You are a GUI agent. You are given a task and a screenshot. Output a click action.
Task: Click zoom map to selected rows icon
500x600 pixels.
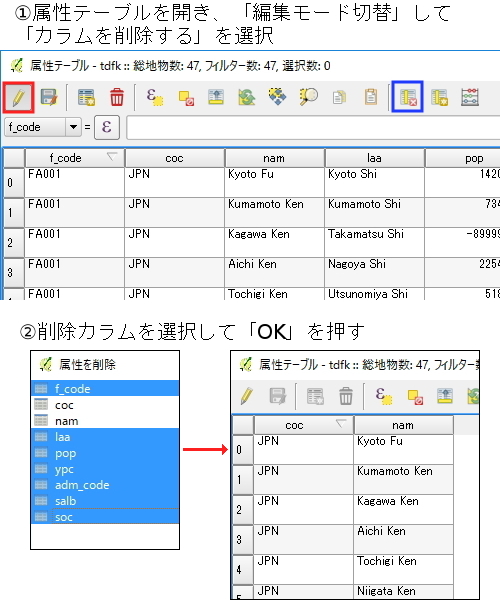[x=308, y=97]
